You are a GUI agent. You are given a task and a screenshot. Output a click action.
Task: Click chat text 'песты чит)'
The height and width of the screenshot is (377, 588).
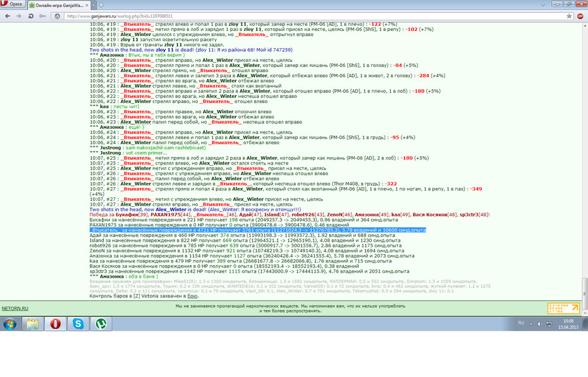(126, 106)
